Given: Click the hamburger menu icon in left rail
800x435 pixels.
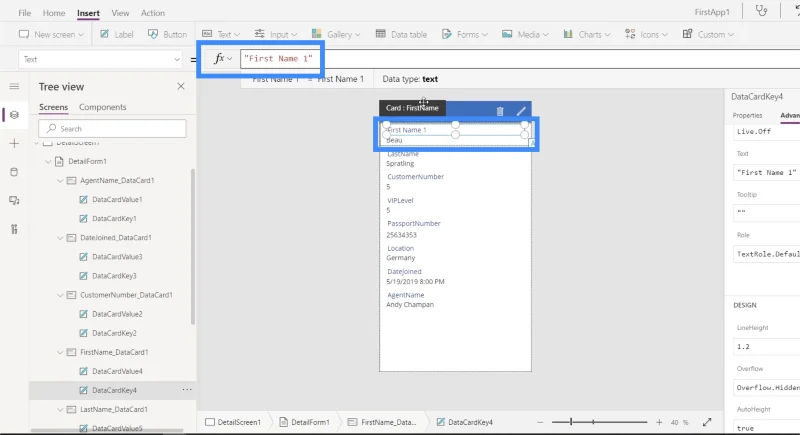Looking at the screenshot, I should pyautogui.click(x=14, y=87).
